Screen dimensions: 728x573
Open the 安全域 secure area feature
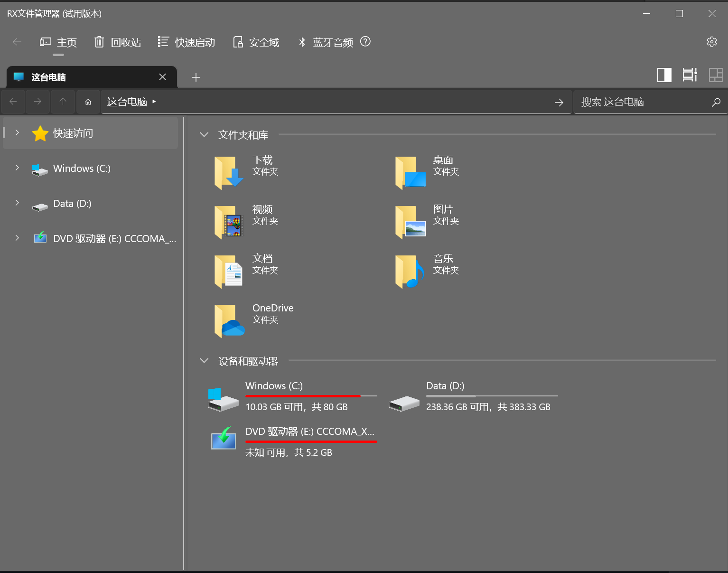256,42
